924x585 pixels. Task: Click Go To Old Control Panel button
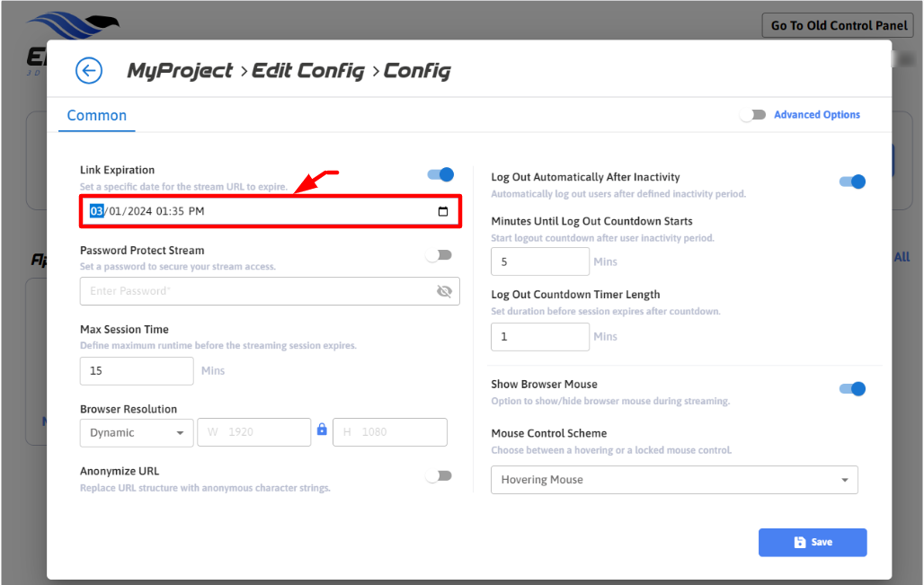(x=840, y=25)
